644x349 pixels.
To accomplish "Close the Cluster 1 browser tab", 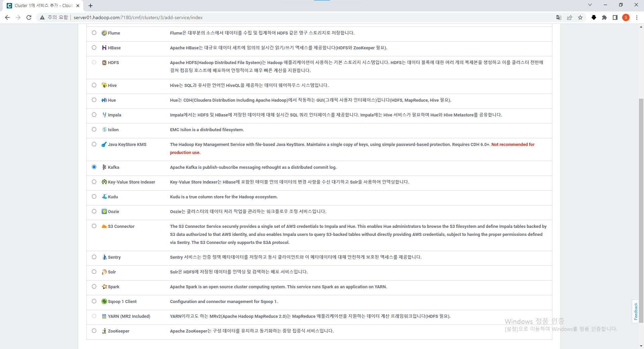I will click(x=78, y=6).
